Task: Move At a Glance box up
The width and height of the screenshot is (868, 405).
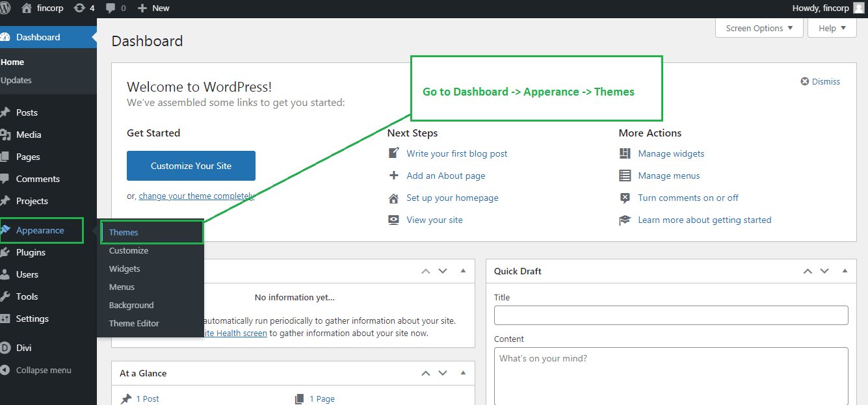Action: [426, 373]
